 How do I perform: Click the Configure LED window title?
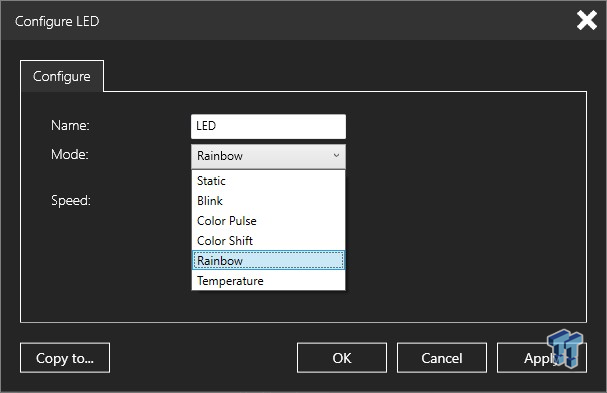[x=57, y=21]
